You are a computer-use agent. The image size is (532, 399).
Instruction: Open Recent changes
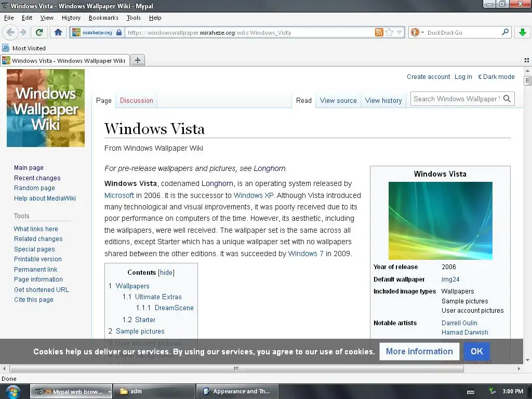click(x=37, y=178)
